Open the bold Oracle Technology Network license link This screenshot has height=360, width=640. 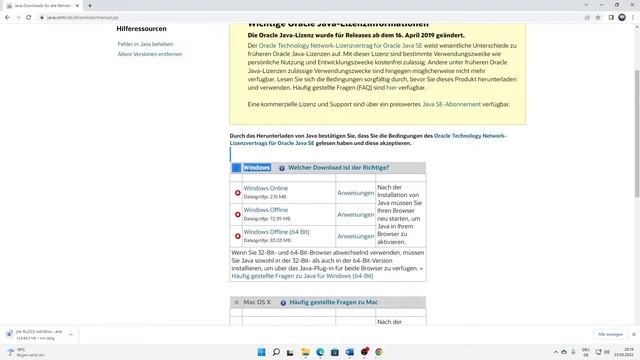click(x=368, y=140)
